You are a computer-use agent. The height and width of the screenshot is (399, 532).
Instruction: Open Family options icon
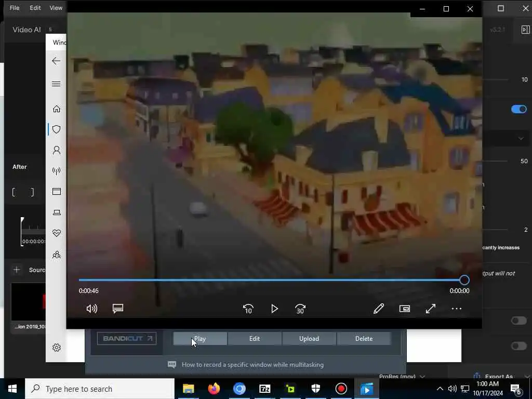pyautogui.click(x=56, y=255)
